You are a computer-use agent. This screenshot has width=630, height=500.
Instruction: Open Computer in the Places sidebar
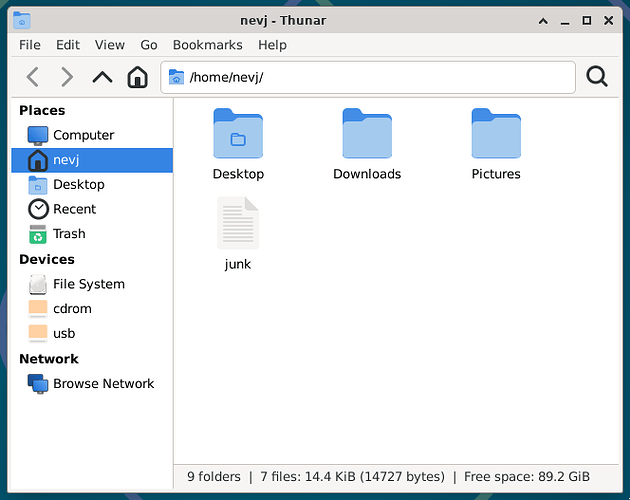[x=83, y=135]
